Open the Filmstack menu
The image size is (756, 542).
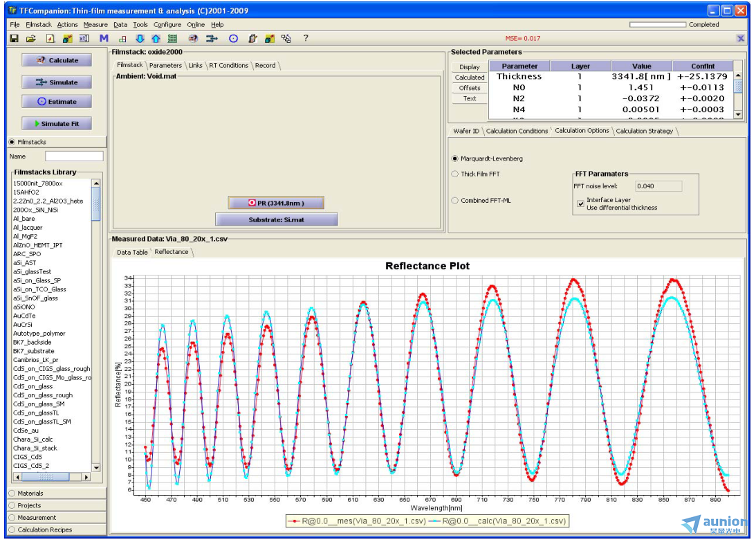[39, 25]
